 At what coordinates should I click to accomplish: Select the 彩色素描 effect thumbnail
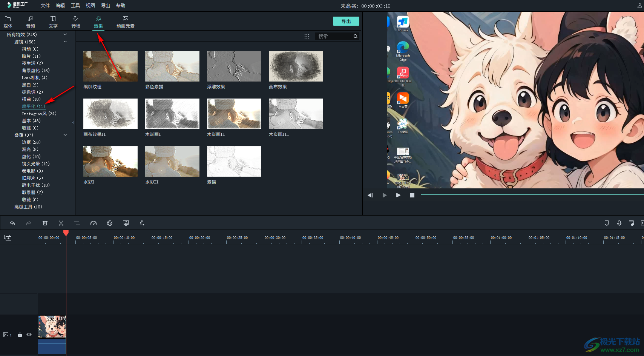click(172, 66)
